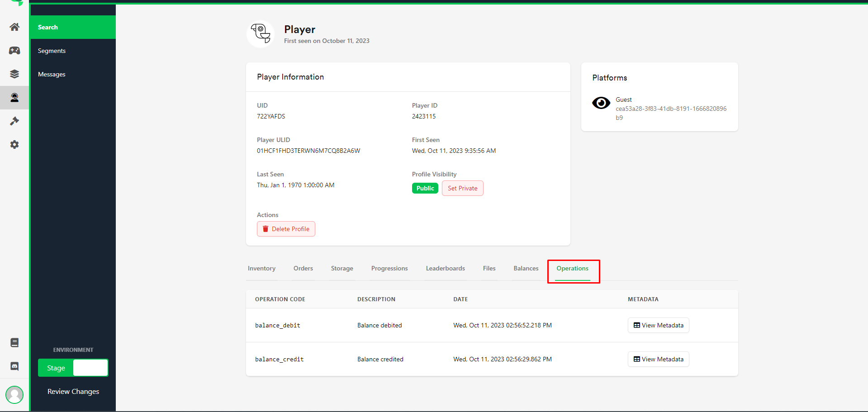Screen dimensions: 868x412
Task: Click the Discord icon in sidebar
Action: pos(14,366)
